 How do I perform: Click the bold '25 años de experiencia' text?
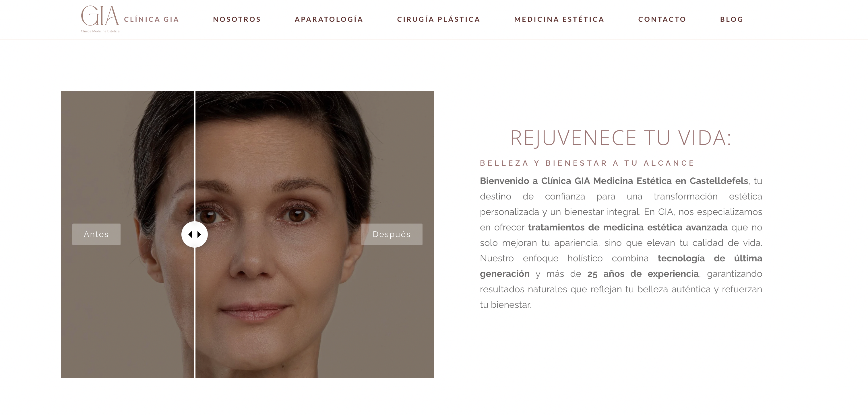point(643,274)
